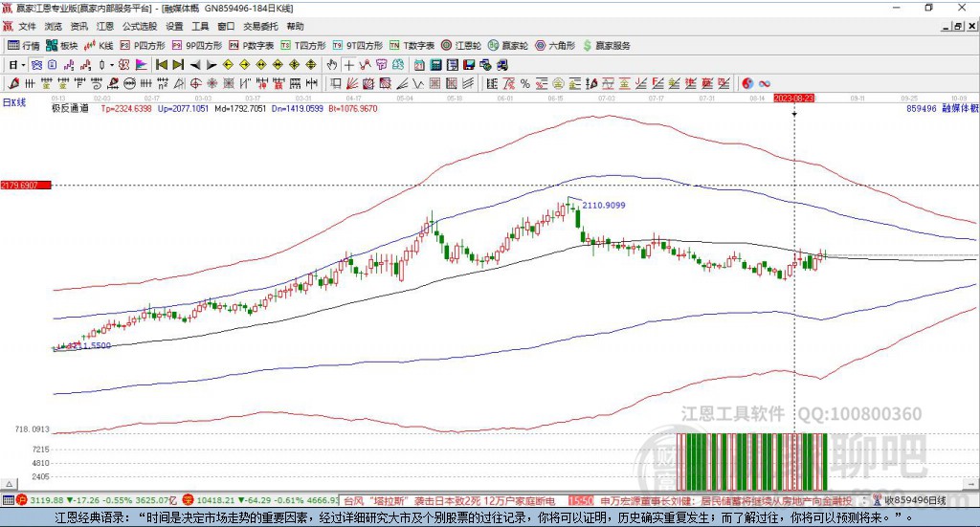
Task: Step forward with the black right triangle
Action: coord(212,65)
